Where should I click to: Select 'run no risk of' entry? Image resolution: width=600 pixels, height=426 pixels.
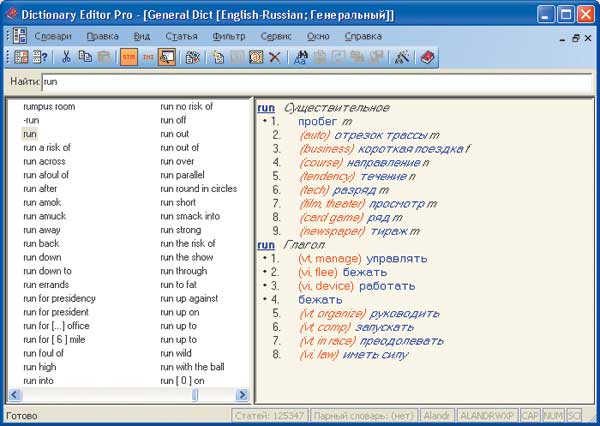tap(186, 106)
